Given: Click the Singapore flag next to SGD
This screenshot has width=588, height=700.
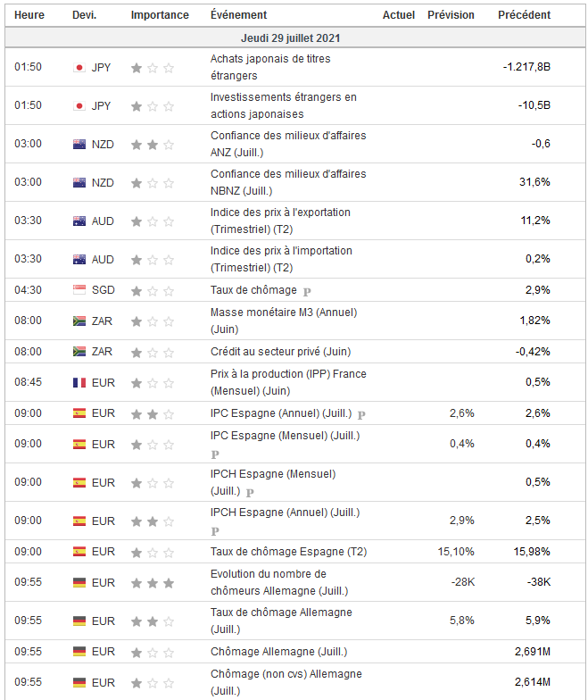Looking at the screenshot, I should tap(79, 290).
